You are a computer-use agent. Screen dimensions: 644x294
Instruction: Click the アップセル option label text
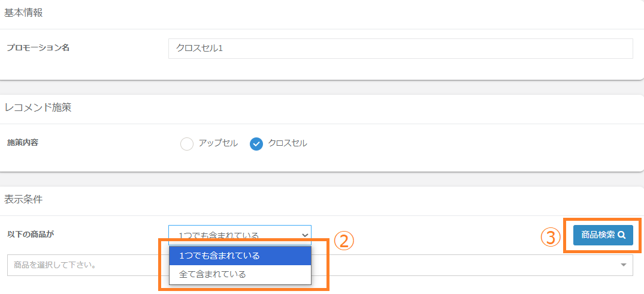click(x=218, y=143)
